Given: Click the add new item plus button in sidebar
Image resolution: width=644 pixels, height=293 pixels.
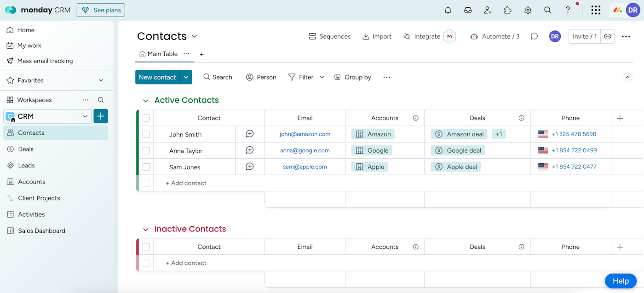Looking at the screenshot, I should pyautogui.click(x=101, y=116).
